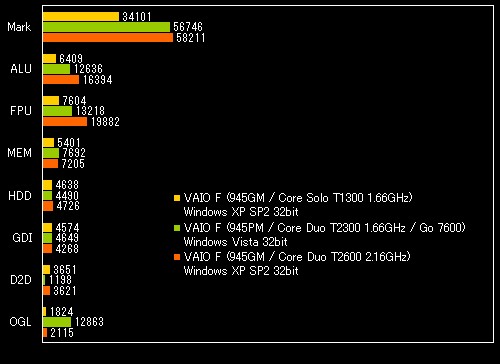500x364 pixels.
Task: Click Windows XP SP2 32bit under Core Solo entry
Action: click(241, 212)
